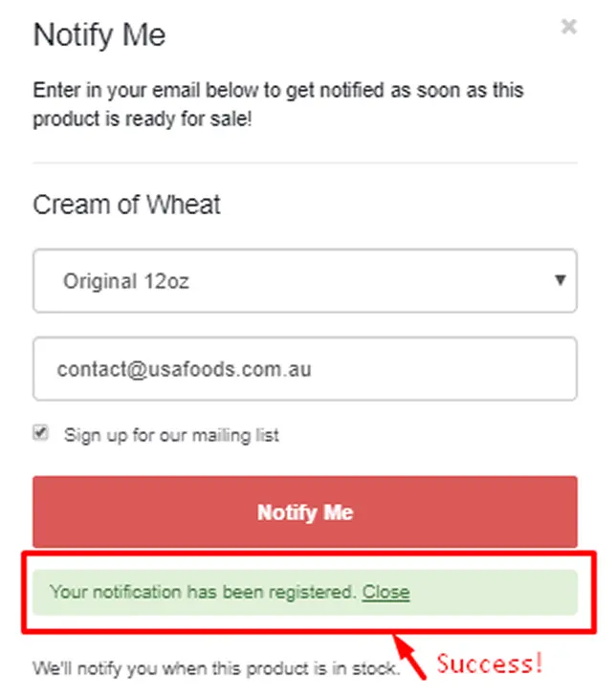616x695 pixels.
Task: Uncheck the mailing list signup checkbox
Action: point(40,433)
